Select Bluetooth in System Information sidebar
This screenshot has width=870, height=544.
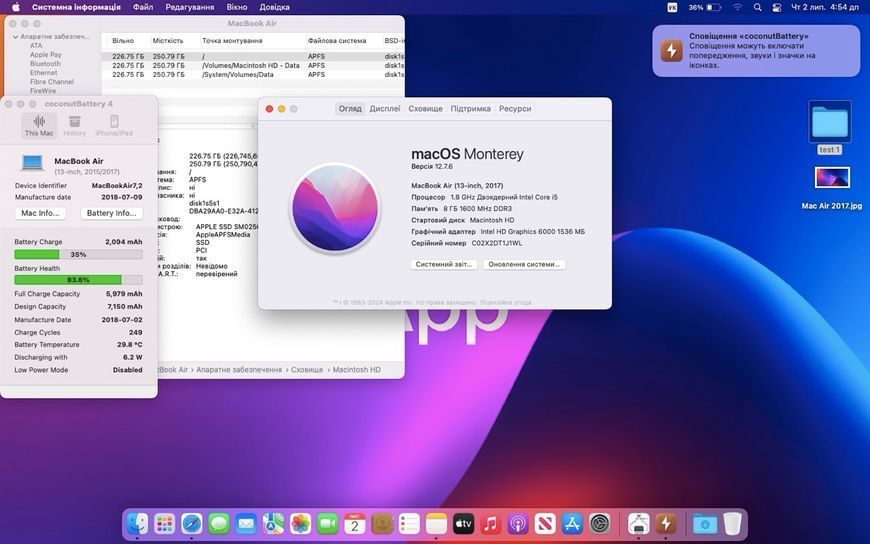pyautogui.click(x=45, y=64)
